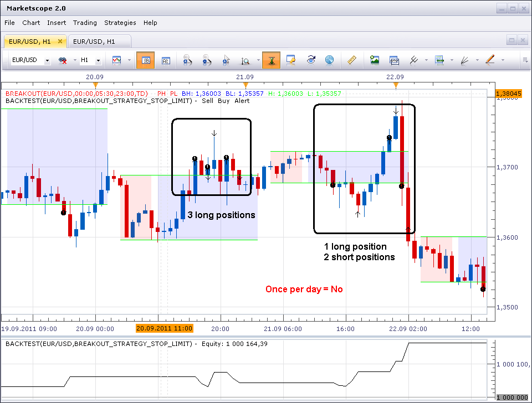
Task: Click the PL label of BREAKOUT indicator
Action: [173, 94]
